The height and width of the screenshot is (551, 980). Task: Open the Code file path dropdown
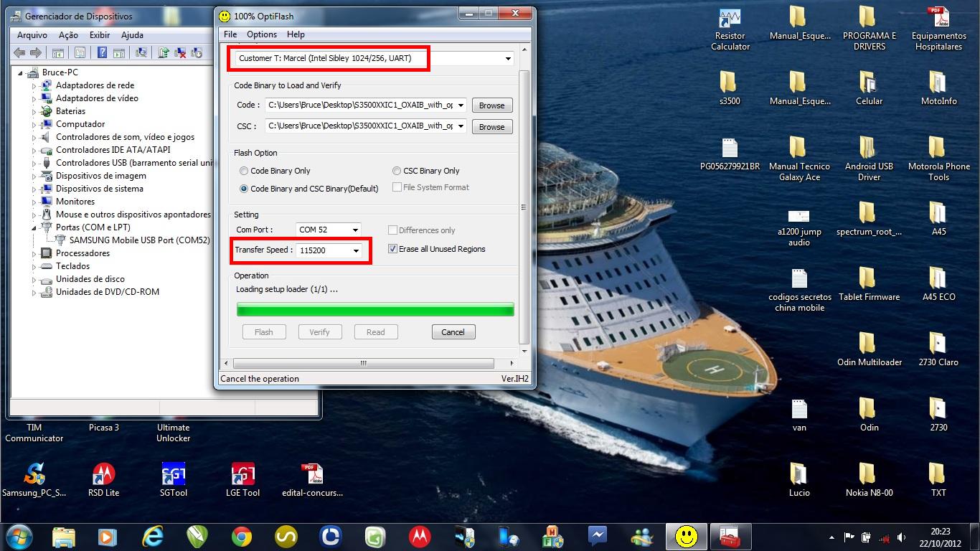459,105
